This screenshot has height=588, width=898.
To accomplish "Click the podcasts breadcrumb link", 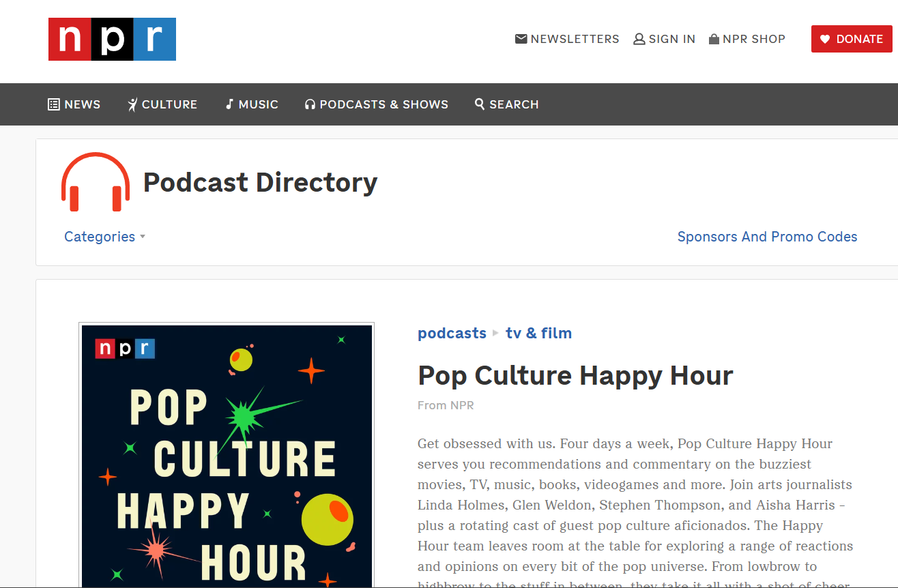I will click(x=452, y=333).
